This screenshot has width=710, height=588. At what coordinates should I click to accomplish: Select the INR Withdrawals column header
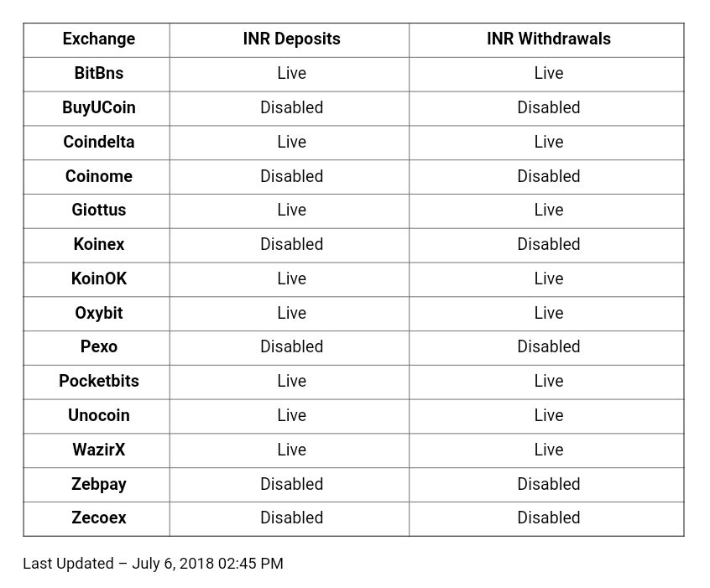point(548,39)
